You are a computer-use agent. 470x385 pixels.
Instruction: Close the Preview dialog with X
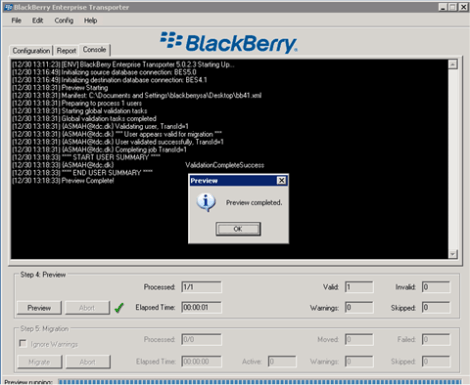coord(281,181)
